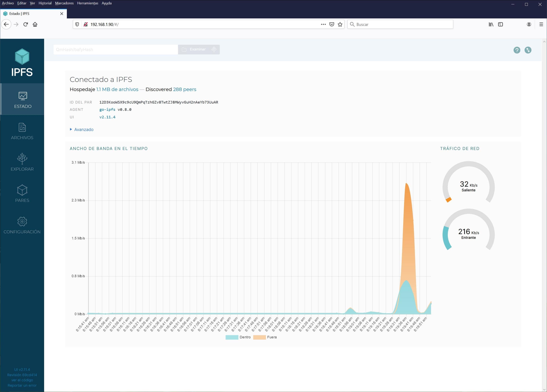Open page actions three-dot menu
This screenshot has height=392, width=547.
[x=323, y=24]
